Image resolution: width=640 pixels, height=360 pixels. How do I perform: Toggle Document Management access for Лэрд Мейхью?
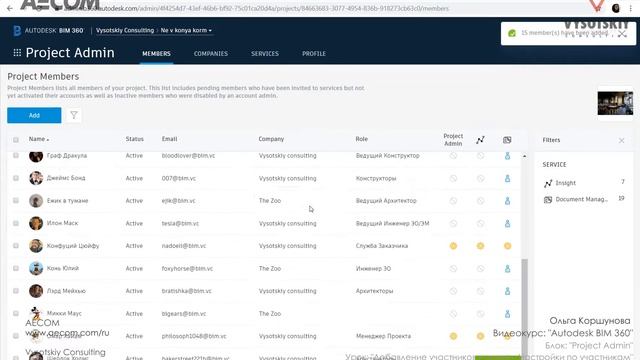click(507, 291)
